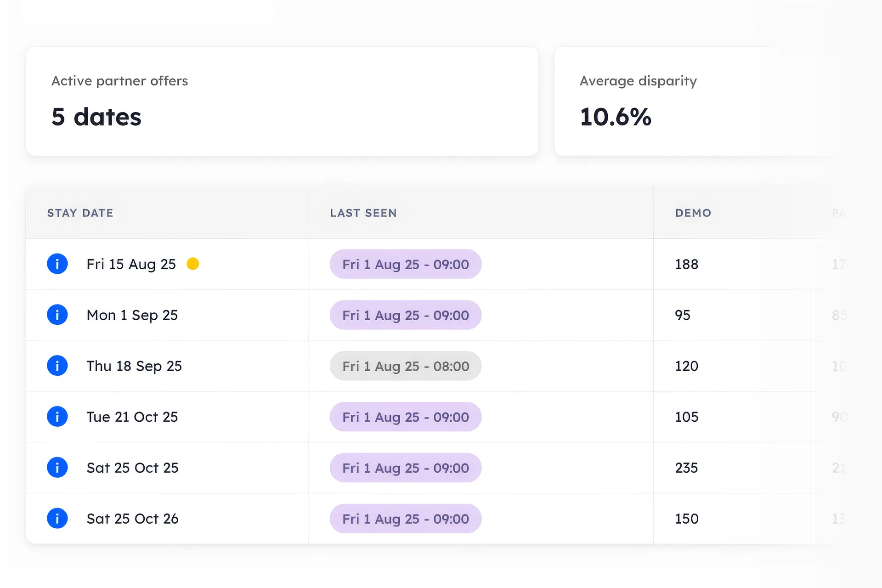Viewport: 882px width, 588px height.
Task: Click the 'Average disparity' label
Action: 639,81
